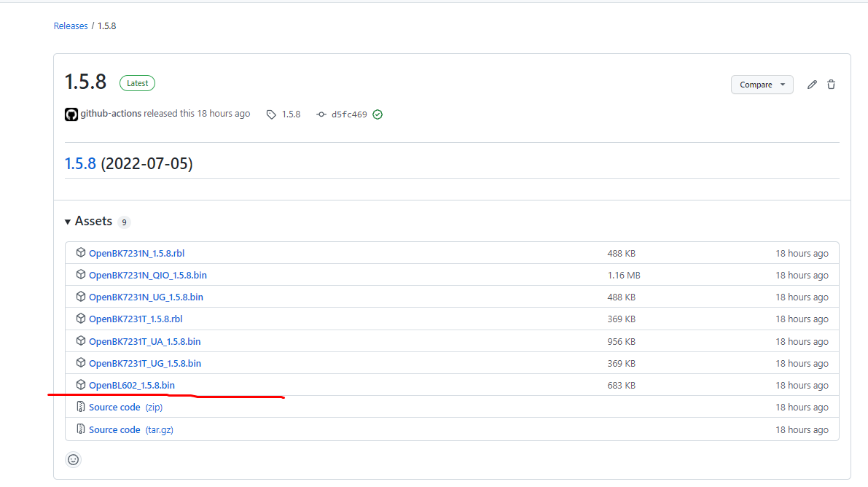Add reaction with the smiley button

click(x=73, y=460)
